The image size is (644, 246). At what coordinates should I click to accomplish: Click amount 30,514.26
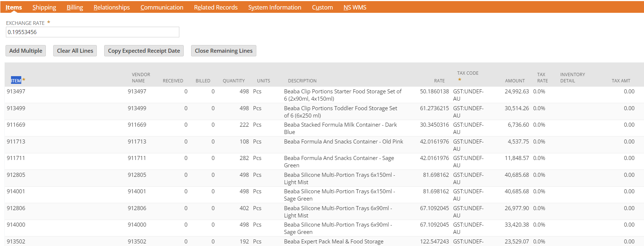517,108
